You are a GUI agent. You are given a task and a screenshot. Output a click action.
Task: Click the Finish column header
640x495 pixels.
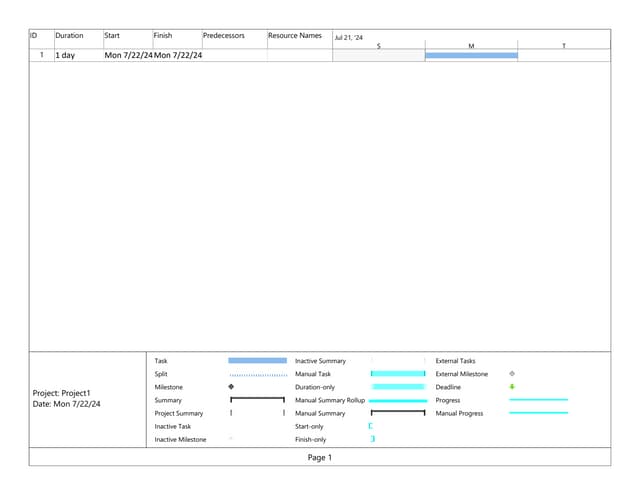coord(163,36)
